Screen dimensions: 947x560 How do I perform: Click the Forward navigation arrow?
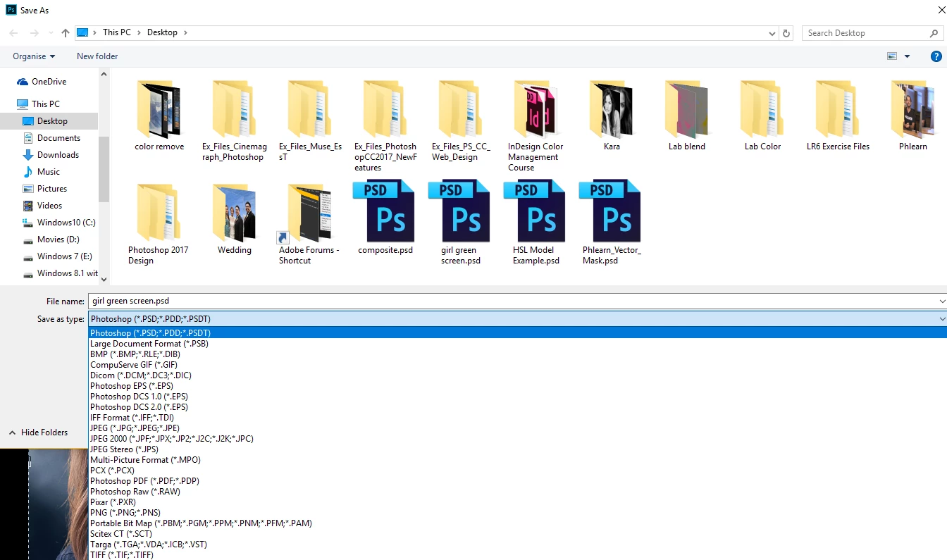point(34,33)
